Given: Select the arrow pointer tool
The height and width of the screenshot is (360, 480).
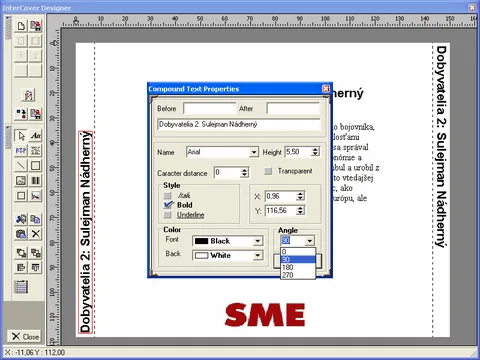Looking at the screenshot, I should 21,136.
